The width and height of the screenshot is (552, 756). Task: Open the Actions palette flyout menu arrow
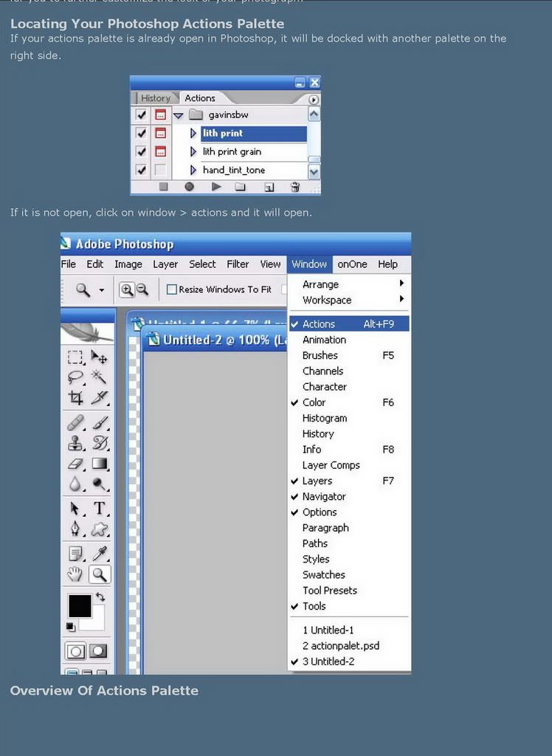(314, 99)
